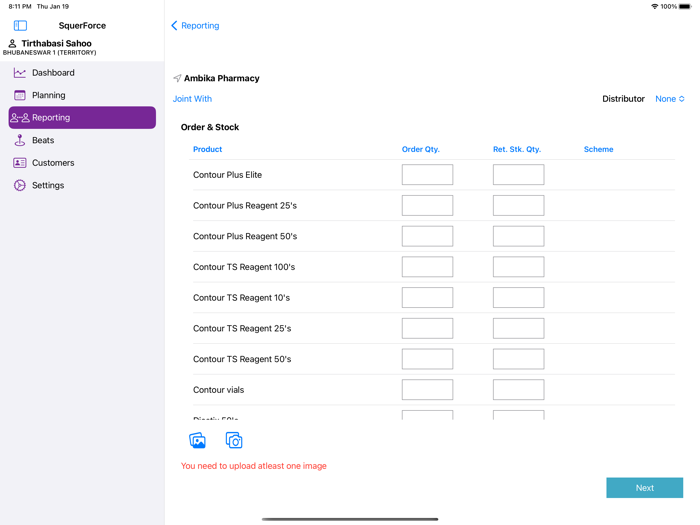Viewport: 700px width, 525px height.
Task: Click the Next button
Action: [644, 488]
